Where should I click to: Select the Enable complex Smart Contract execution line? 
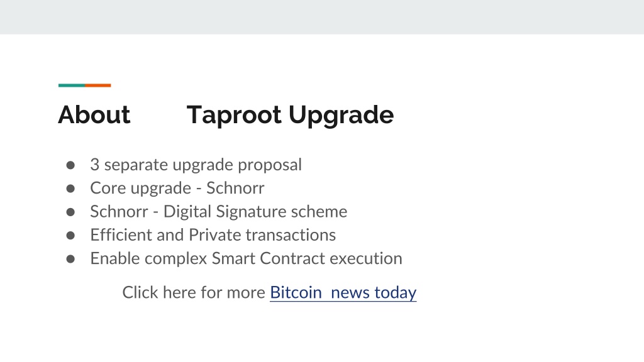click(246, 258)
